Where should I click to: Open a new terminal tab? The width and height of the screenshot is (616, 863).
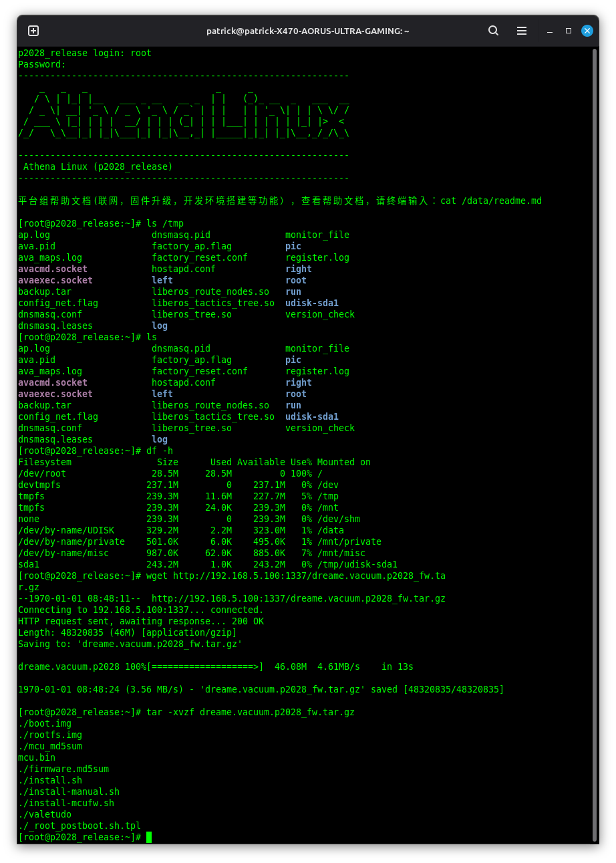(33, 31)
